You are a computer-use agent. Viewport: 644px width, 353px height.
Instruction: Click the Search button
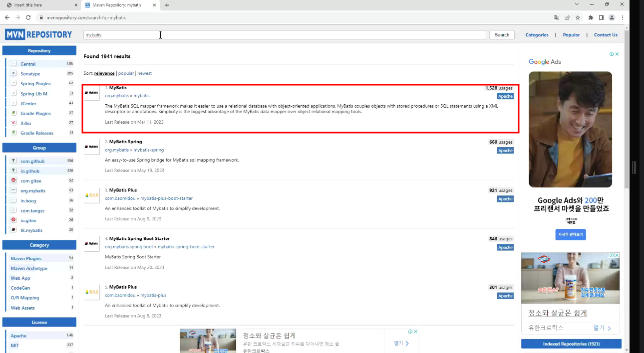tap(502, 35)
